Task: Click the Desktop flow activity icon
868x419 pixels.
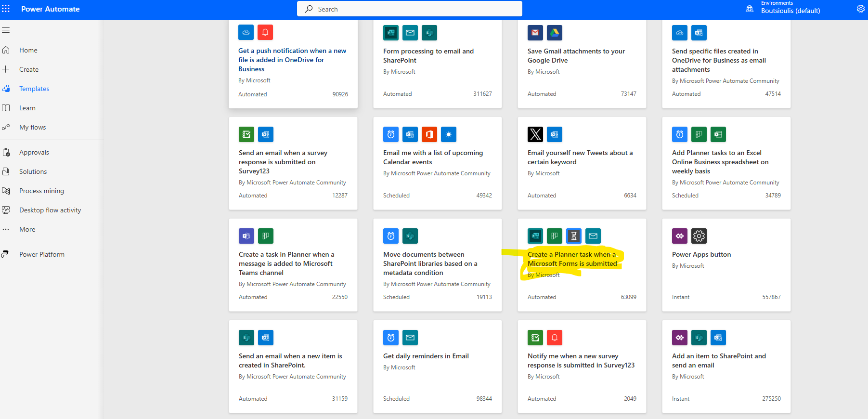Action: (x=6, y=210)
